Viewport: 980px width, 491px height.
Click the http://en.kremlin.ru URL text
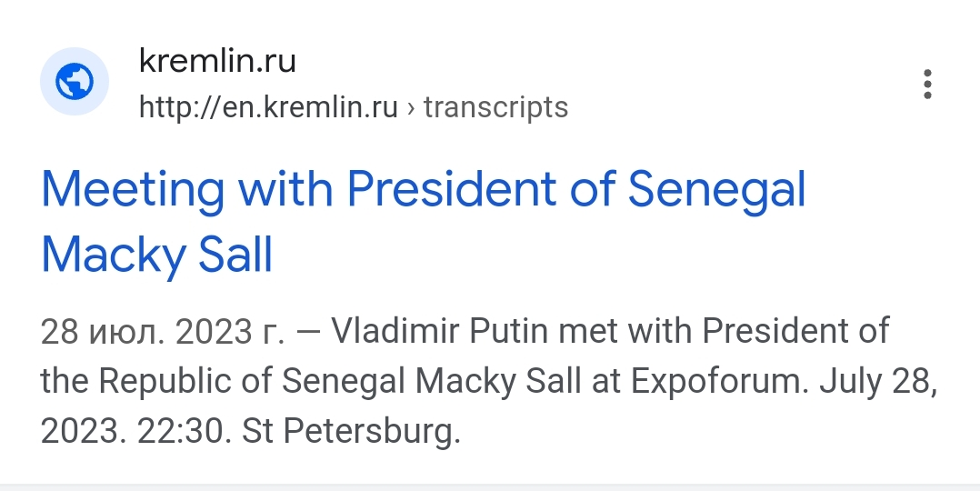point(268,107)
